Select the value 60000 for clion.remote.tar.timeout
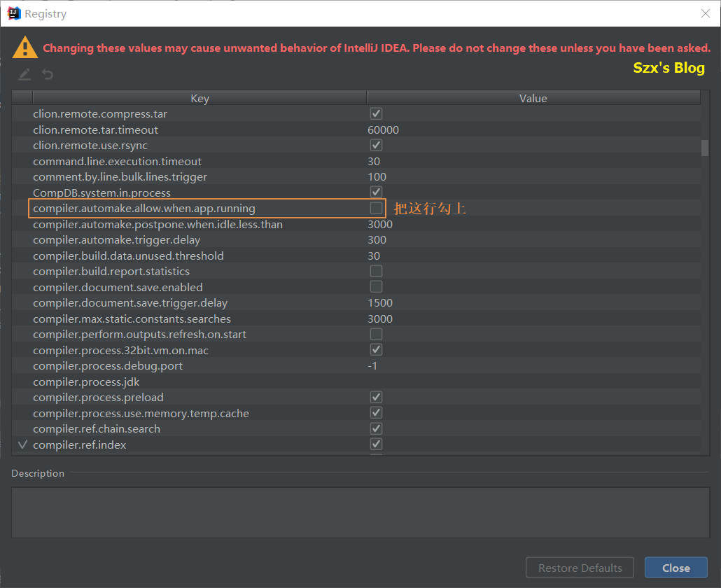 [x=384, y=130]
